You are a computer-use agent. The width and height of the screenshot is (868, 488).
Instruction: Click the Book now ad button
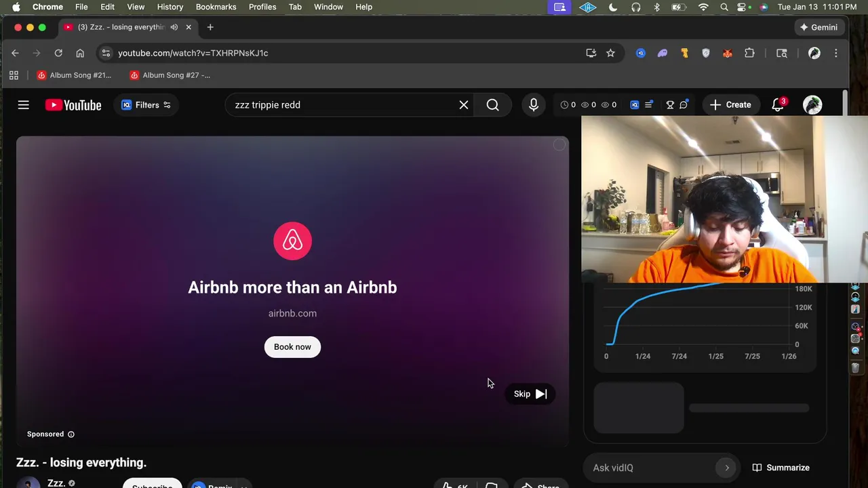[x=292, y=347]
